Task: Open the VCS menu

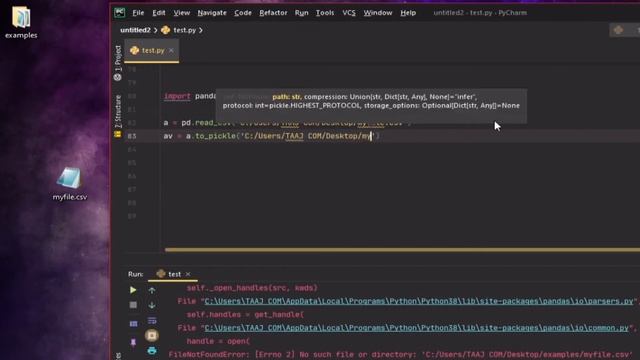Action: [x=349, y=13]
